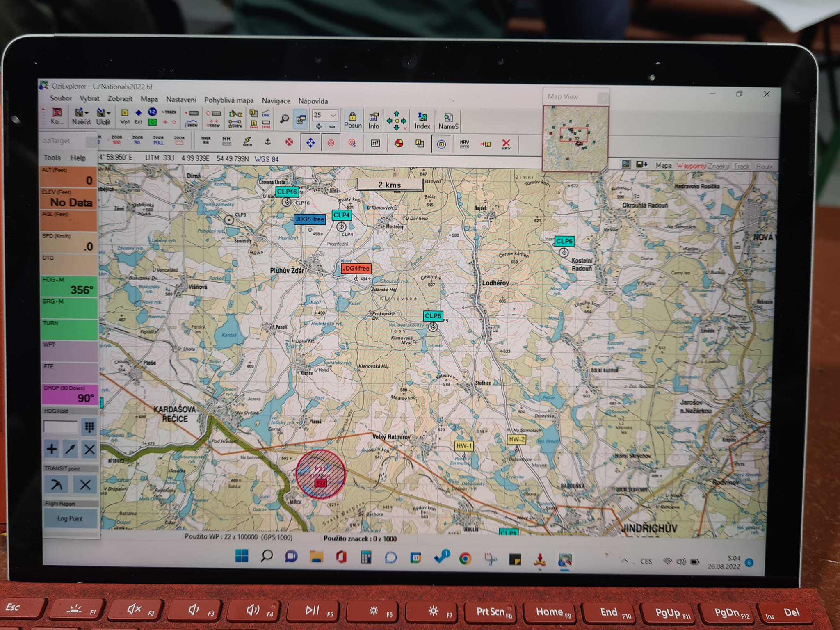Toggle the blue four-arrow moving map icon

(310, 143)
